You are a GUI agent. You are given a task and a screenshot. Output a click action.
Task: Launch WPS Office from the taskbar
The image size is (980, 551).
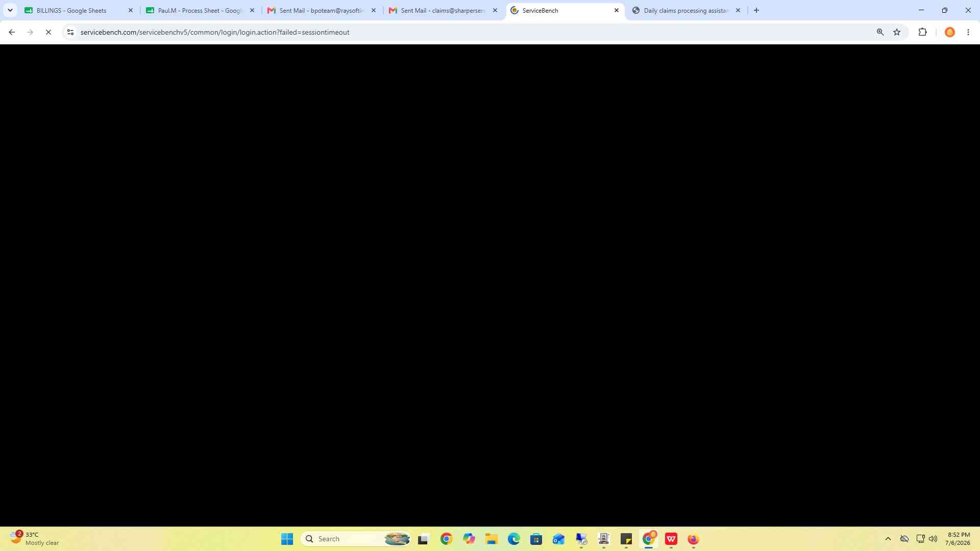point(671,539)
